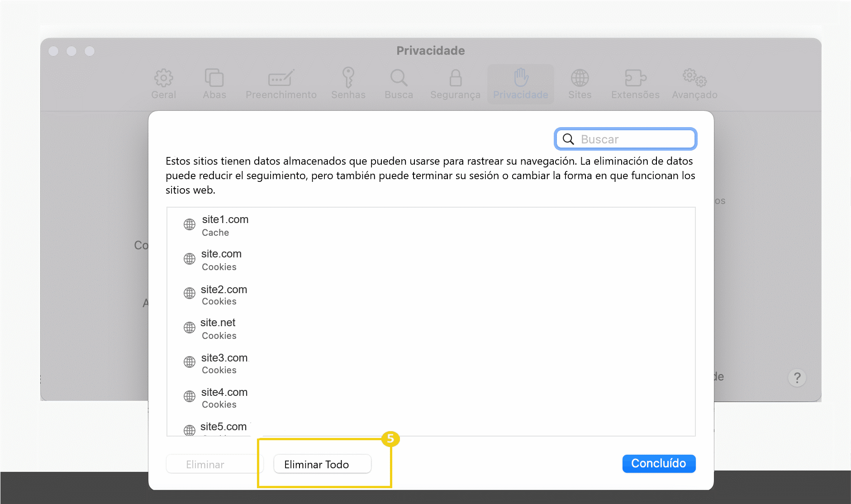Select the site.net row

431,328
